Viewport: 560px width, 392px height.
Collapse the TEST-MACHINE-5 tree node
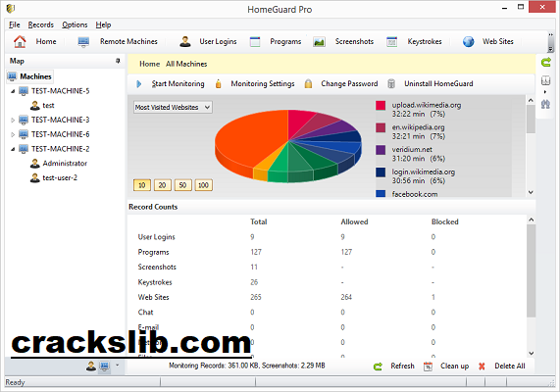pyautogui.click(x=13, y=91)
